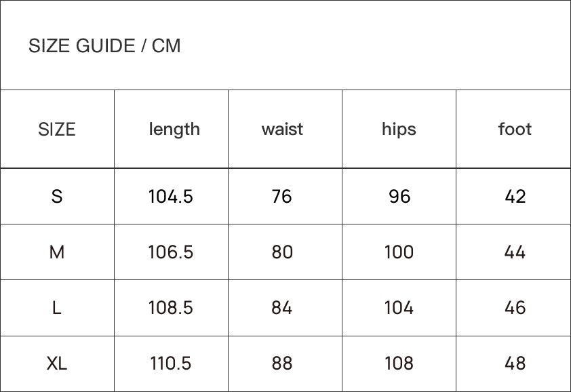Select the foot column header
The height and width of the screenshot is (392, 571).
tap(515, 129)
